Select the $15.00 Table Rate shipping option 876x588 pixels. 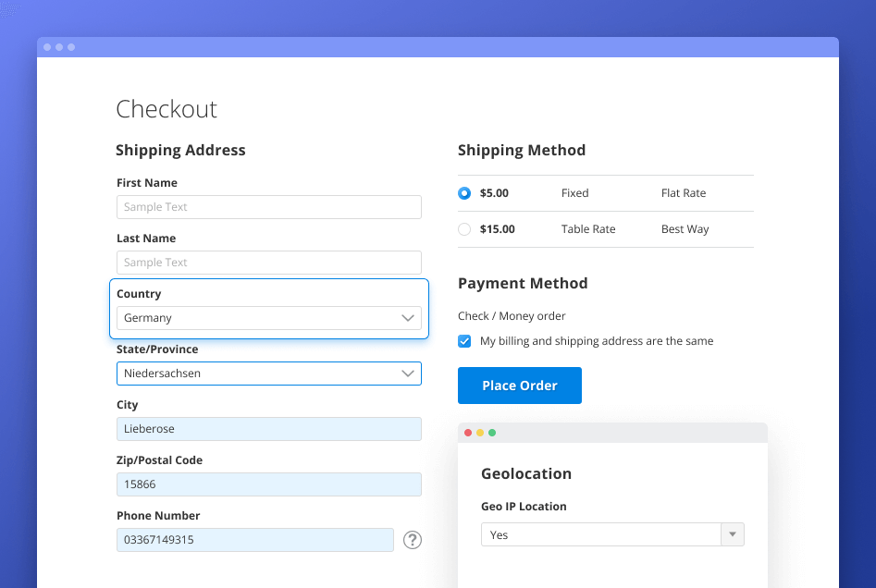pos(463,228)
